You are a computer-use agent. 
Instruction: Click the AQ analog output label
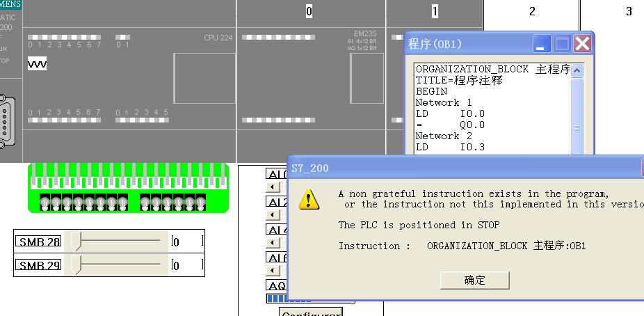point(277,285)
